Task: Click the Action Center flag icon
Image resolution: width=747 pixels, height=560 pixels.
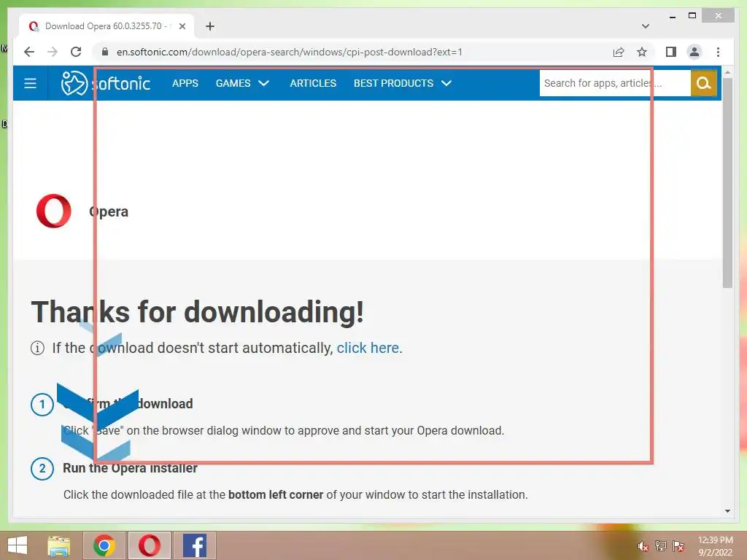Action: tap(678, 546)
